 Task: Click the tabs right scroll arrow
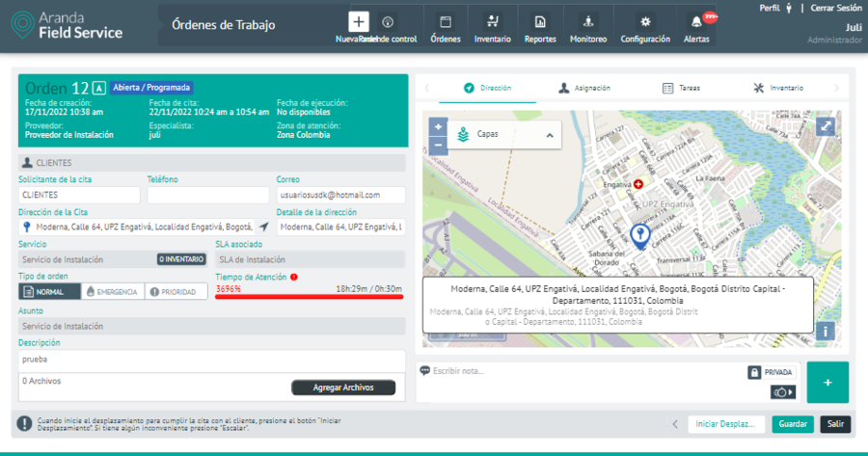[x=836, y=88]
